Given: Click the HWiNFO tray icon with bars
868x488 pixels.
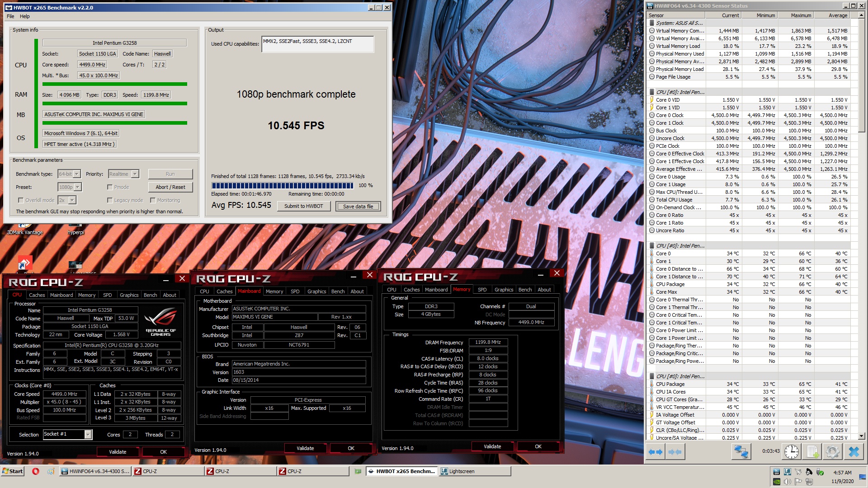Looking at the screenshot, I should pyautogui.click(x=776, y=472).
